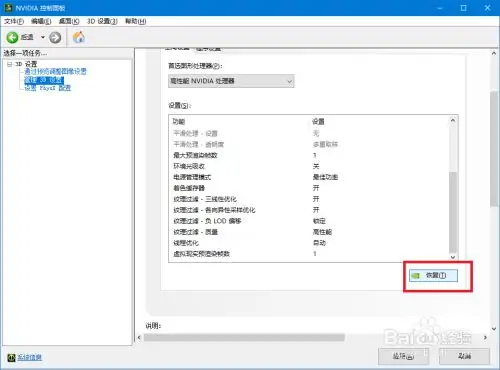Click the grey Forward arrow icon
500x370 pixels.
pyautogui.click(x=55, y=37)
